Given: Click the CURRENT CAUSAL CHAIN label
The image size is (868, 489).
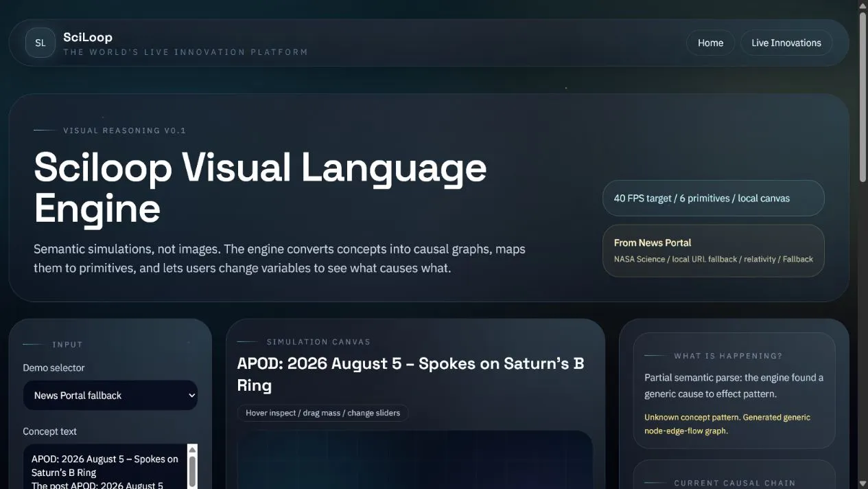Looking at the screenshot, I should coord(735,483).
